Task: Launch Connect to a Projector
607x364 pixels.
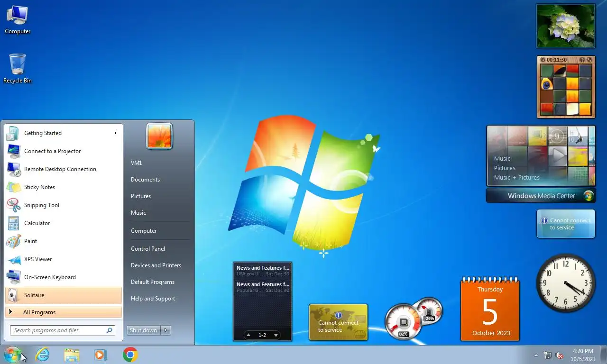Action: coord(63,151)
